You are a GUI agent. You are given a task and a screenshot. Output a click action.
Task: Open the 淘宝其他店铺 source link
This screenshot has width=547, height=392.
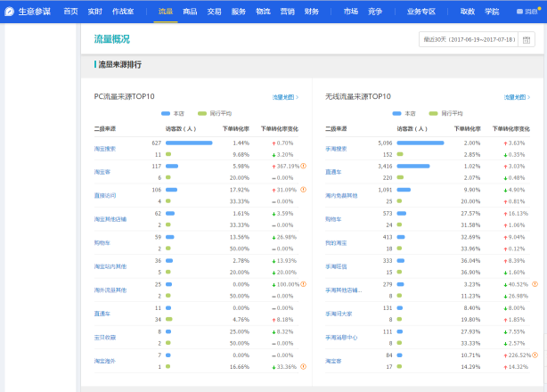click(110, 219)
